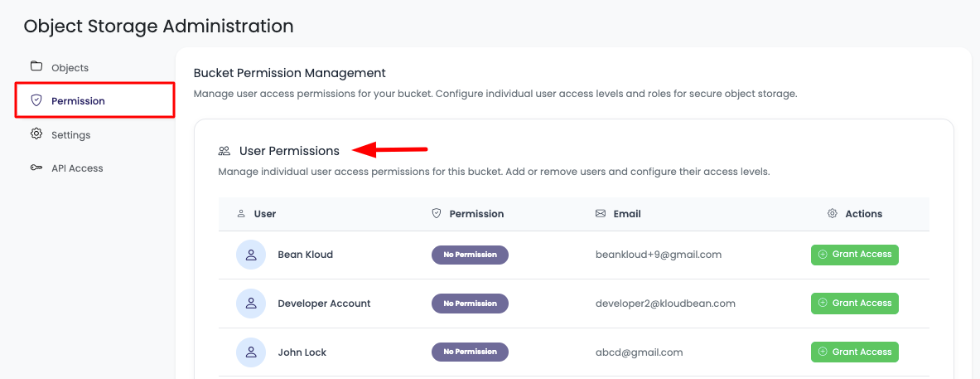Click the User column header
This screenshot has height=379, width=980.
(264, 214)
